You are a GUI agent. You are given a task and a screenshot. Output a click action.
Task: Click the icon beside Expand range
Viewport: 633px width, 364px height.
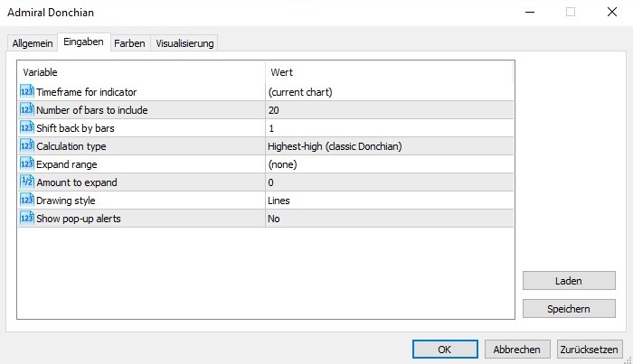point(27,164)
